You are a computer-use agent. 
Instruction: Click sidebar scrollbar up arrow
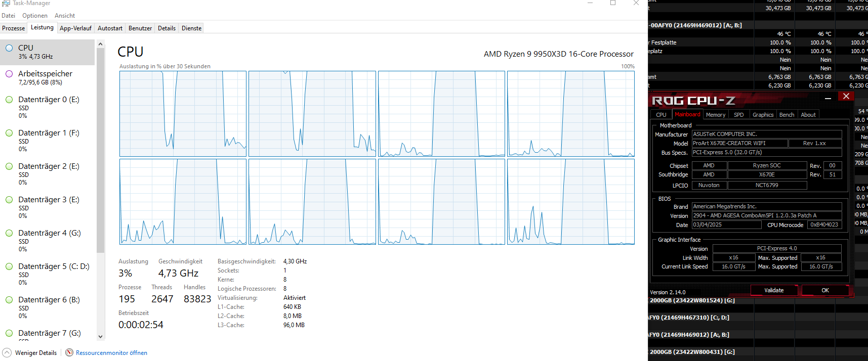pos(100,44)
